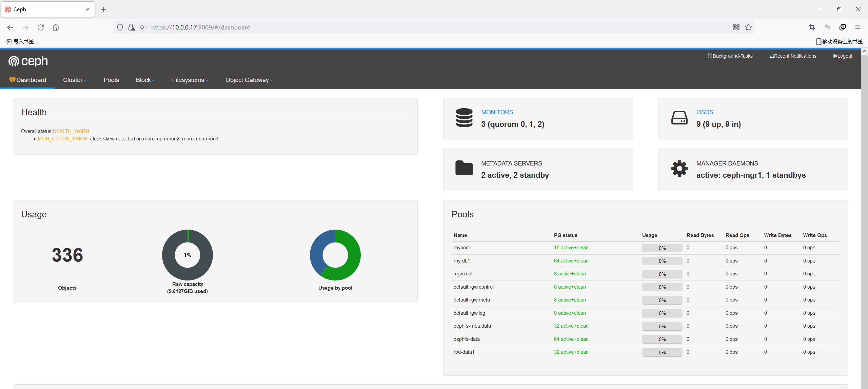
Task: Click the folder icon on METADATA SERVERS card
Action: [463, 168]
